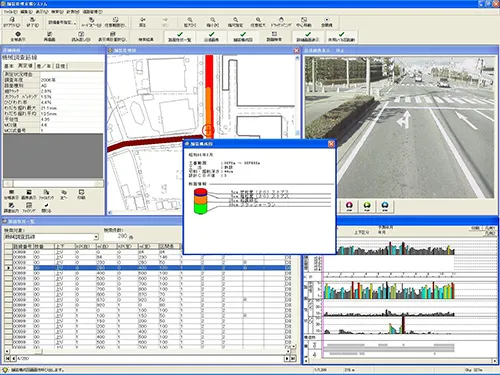Open the 路線番号指定 toolbar dropdown
This screenshot has width=500, height=375.
(x=62, y=22)
